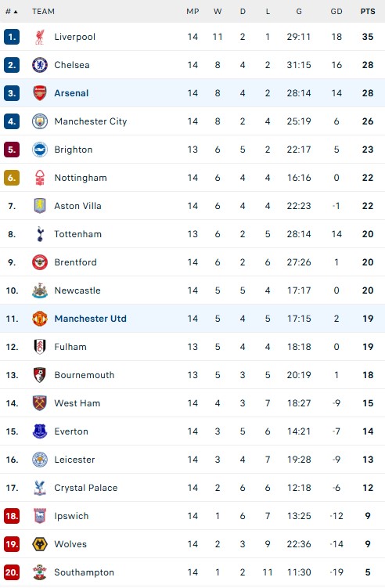
Task: Select the Manchester City crest icon
Action: pos(39,121)
